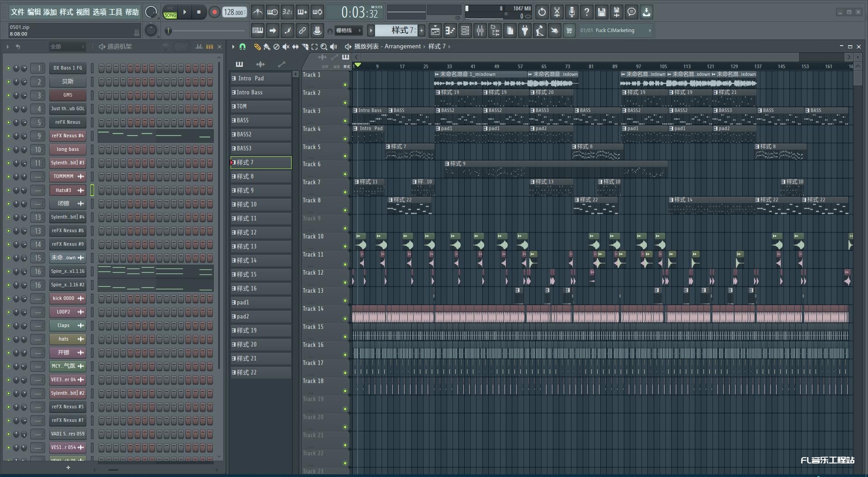Mute playlist Track 10 green LED
The height and width of the screenshot is (477, 868).
pyautogui.click(x=345, y=246)
